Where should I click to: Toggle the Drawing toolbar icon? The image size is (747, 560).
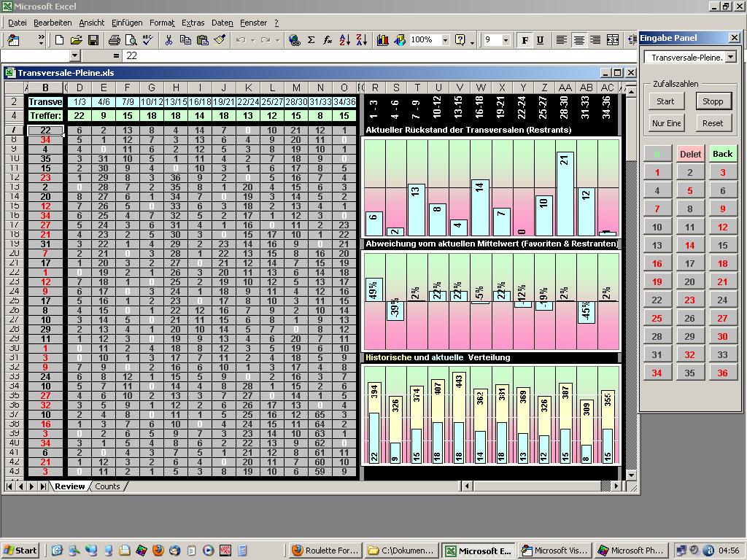[399, 40]
